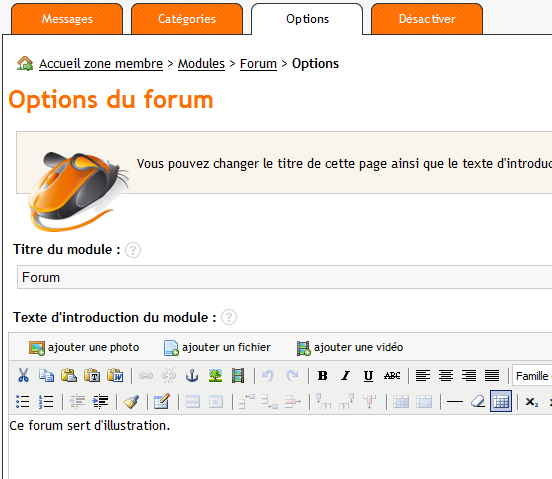Click the plain Paste clipboard icon
This screenshot has height=479, width=552.
(69, 376)
